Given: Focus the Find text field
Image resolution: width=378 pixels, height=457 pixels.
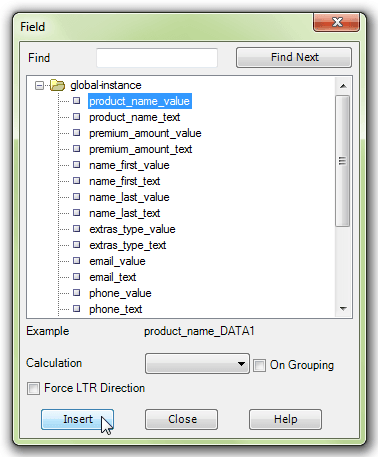Looking at the screenshot, I should 157,58.
